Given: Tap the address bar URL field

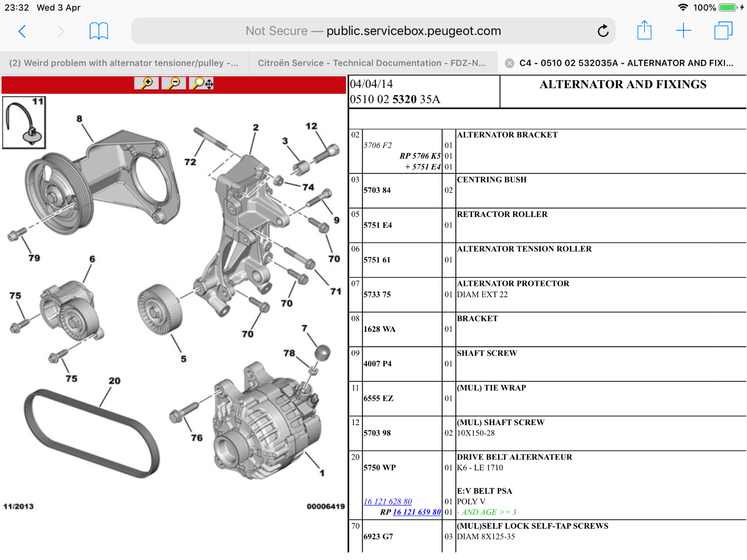Looking at the screenshot, I should click(x=373, y=31).
